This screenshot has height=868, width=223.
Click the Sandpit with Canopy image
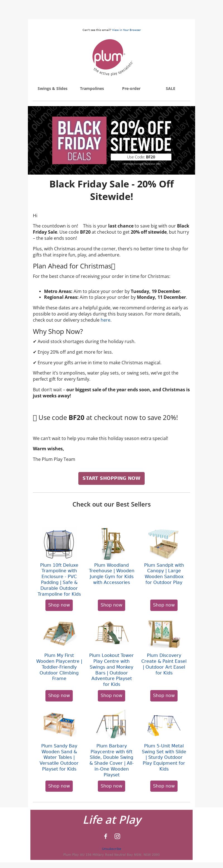(x=164, y=544)
